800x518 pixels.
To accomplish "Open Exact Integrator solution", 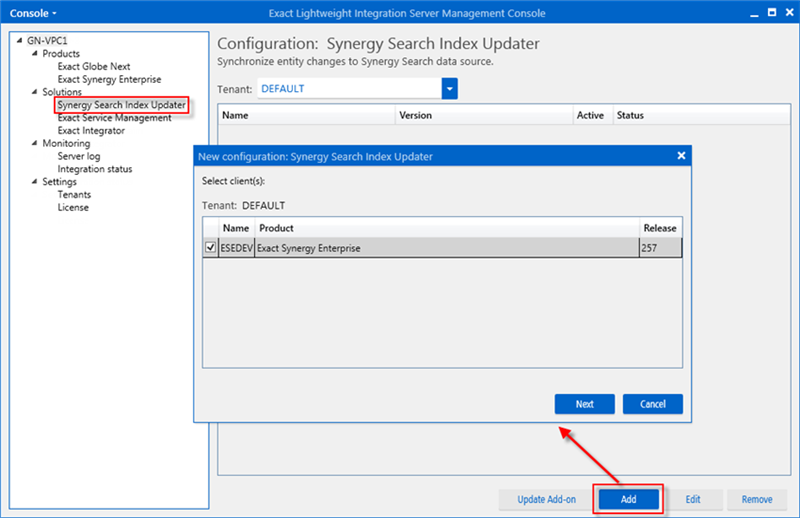I will (x=91, y=131).
